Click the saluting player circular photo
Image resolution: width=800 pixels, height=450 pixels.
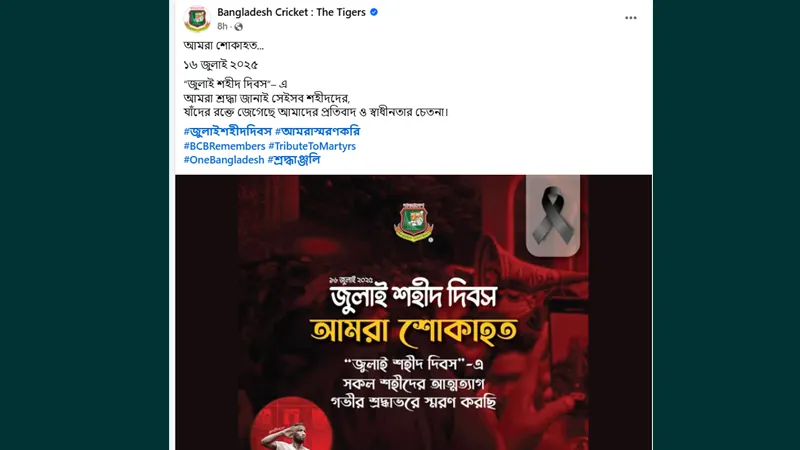click(291, 424)
